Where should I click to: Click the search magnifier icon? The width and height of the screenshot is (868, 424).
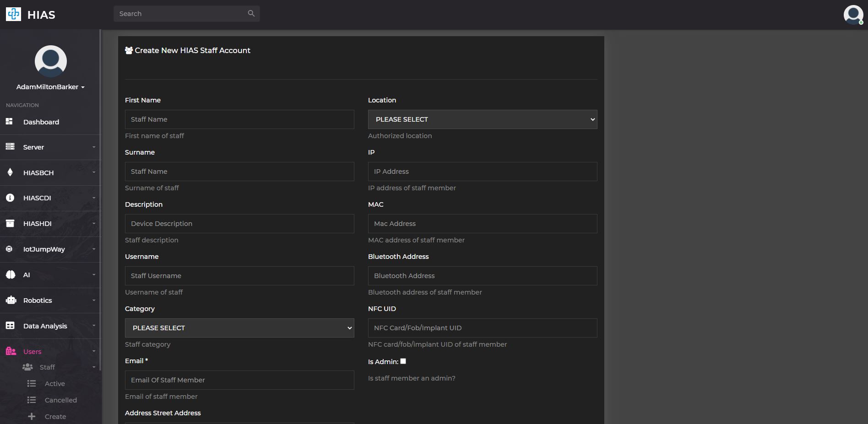click(x=251, y=13)
